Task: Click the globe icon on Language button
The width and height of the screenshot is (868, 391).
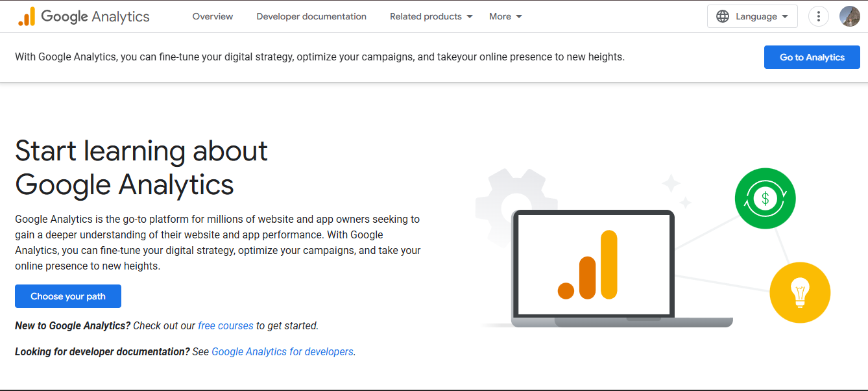Action: coord(723,16)
